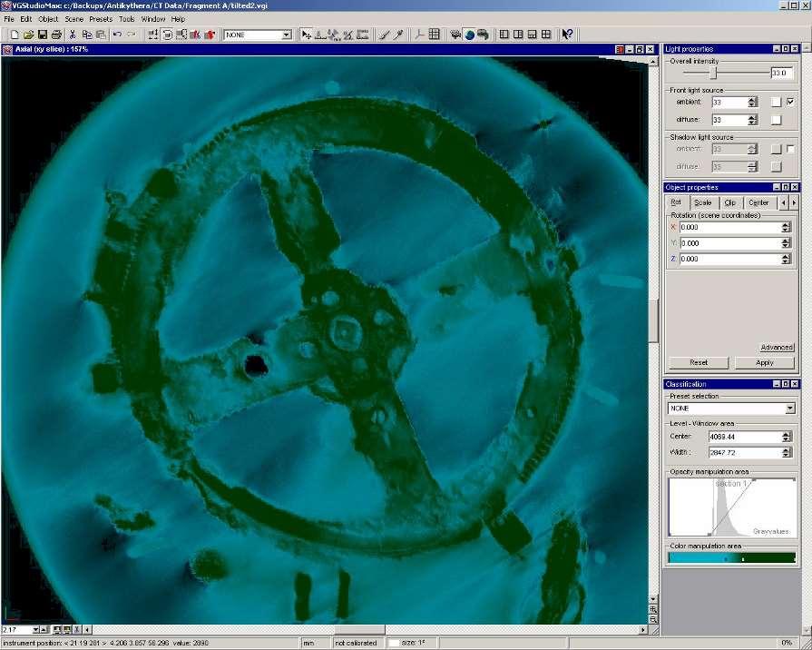The width and height of the screenshot is (812, 650).
Task: Open the Object menu
Action: 48,19
